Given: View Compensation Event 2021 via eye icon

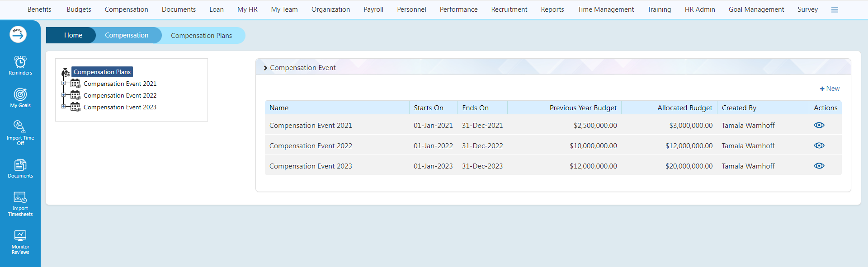Looking at the screenshot, I should pos(819,125).
